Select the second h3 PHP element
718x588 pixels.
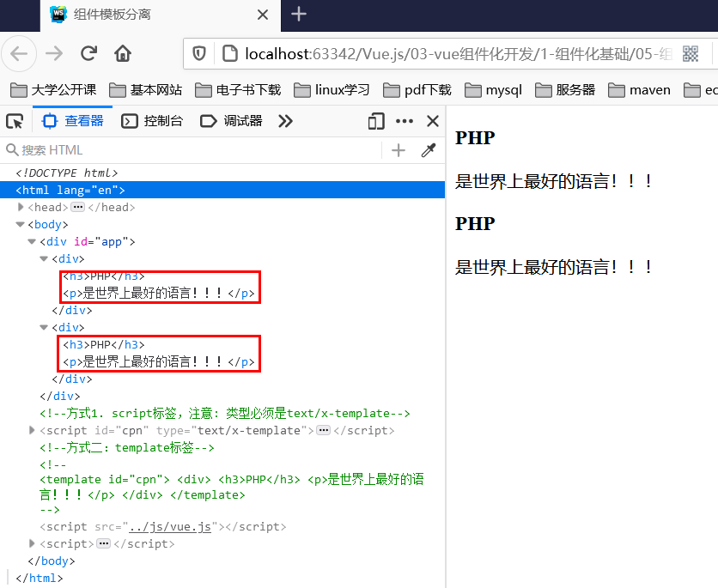[x=104, y=344]
